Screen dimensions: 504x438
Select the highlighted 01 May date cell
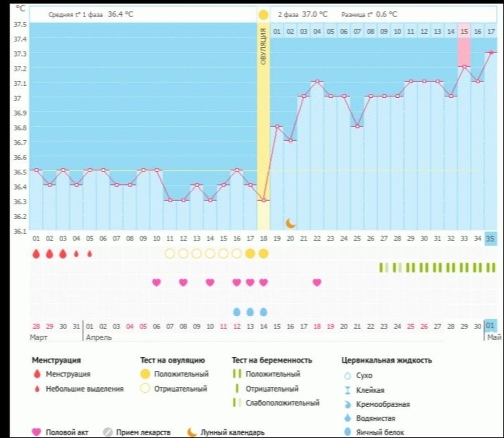click(x=490, y=327)
